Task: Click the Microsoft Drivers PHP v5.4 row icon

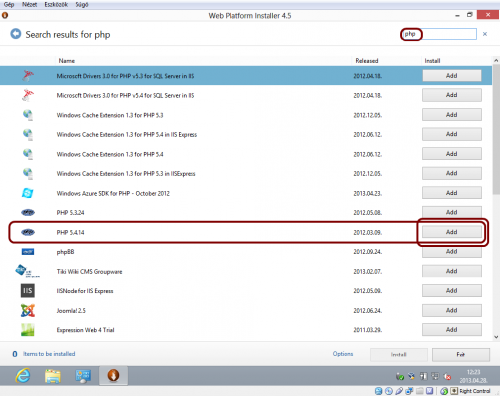Action: pos(28,95)
